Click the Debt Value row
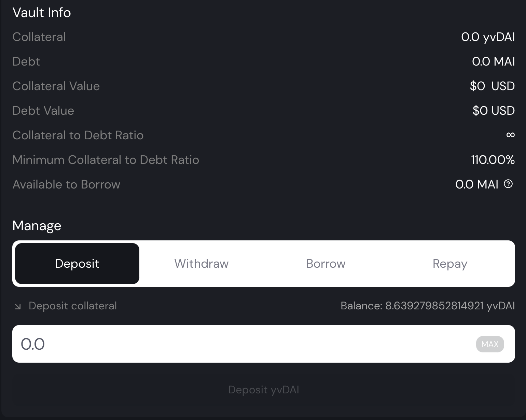The width and height of the screenshot is (526, 420). tap(43, 110)
